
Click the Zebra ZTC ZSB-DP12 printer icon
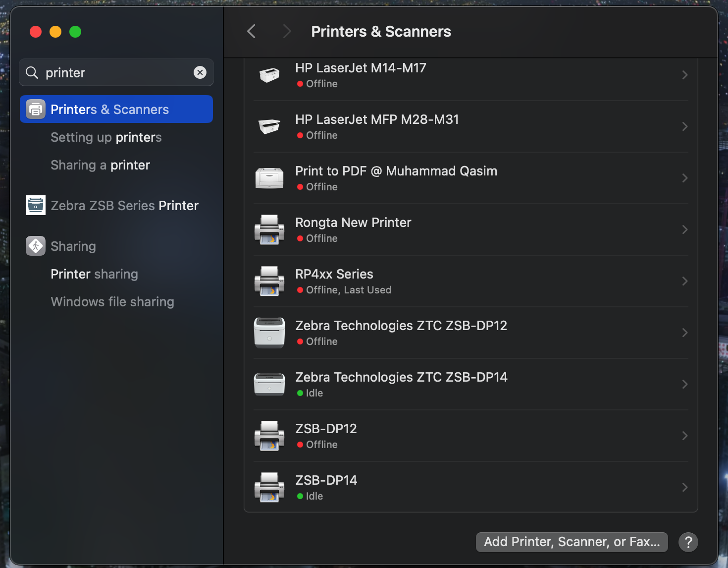pyautogui.click(x=269, y=333)
